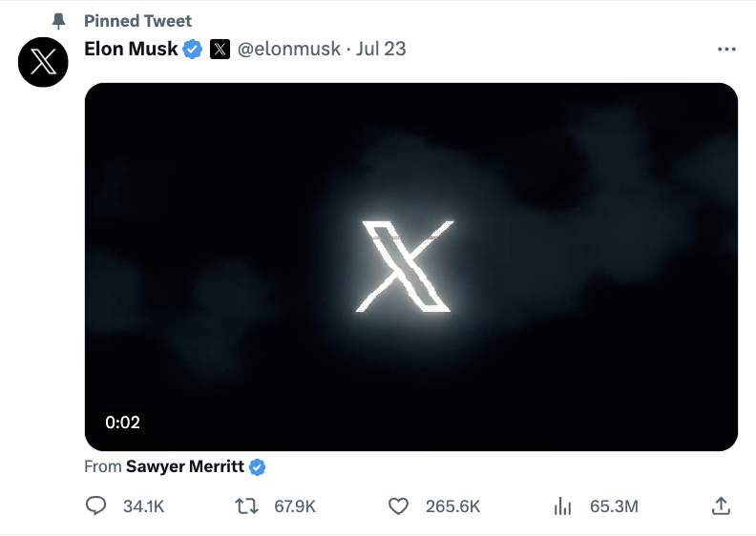Click the pin icon beside Pinned Tweet
This screenshot has width=756, height=536.
(x=59, y=20)
